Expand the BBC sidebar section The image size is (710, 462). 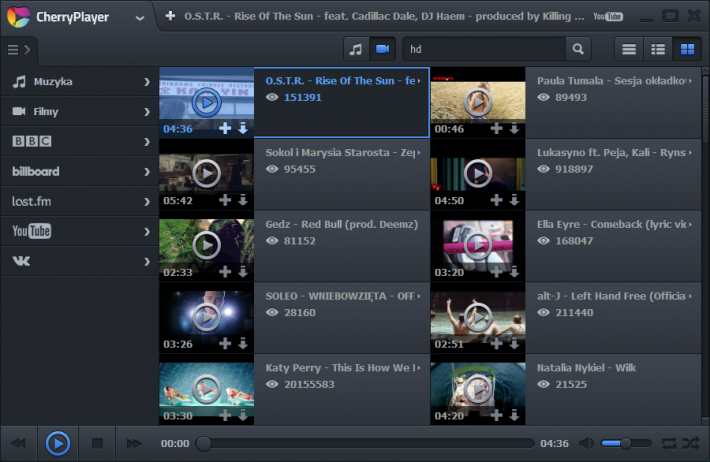point(147,142)
